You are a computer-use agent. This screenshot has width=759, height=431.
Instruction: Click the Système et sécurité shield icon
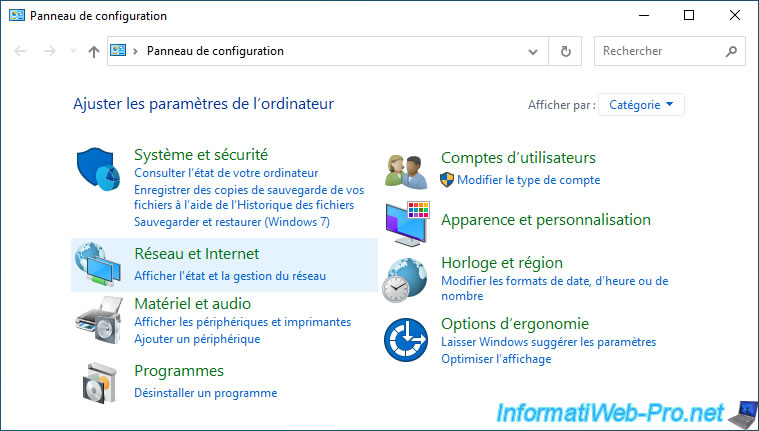pyautogui.click(x=98, y=172)
